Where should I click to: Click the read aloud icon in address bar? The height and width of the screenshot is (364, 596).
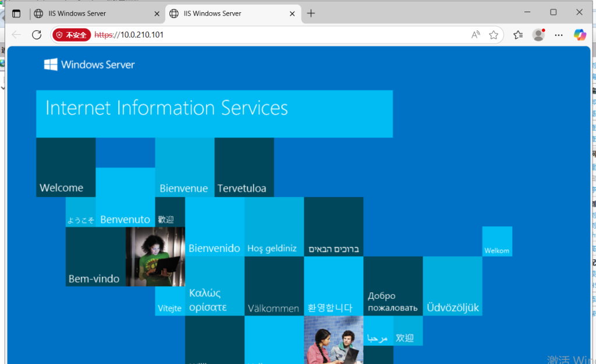(x=476, y=35)
